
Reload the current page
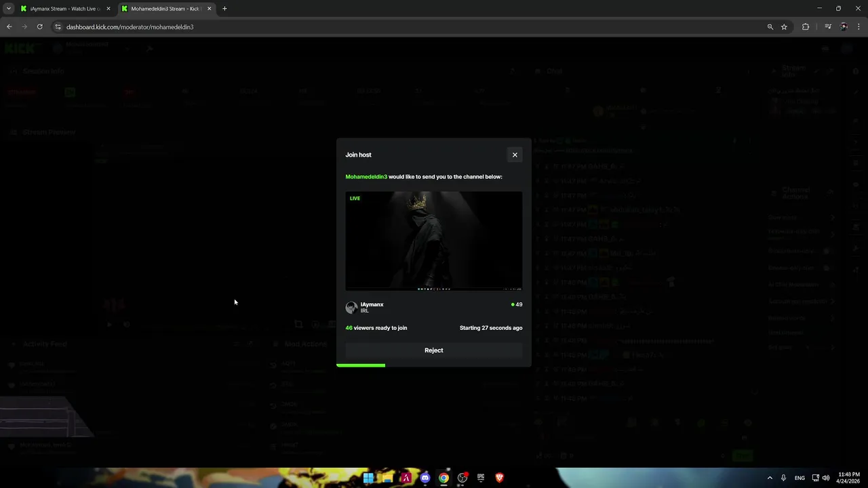tap(40, 27)
